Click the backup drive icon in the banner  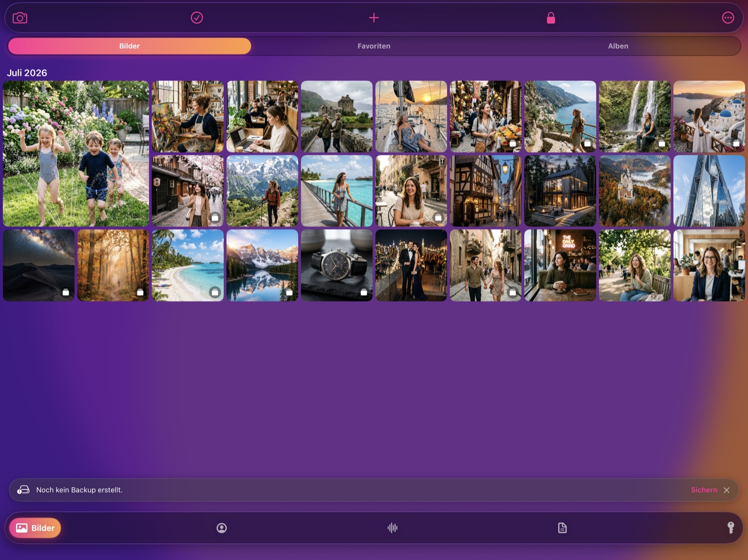pos(24,490)
